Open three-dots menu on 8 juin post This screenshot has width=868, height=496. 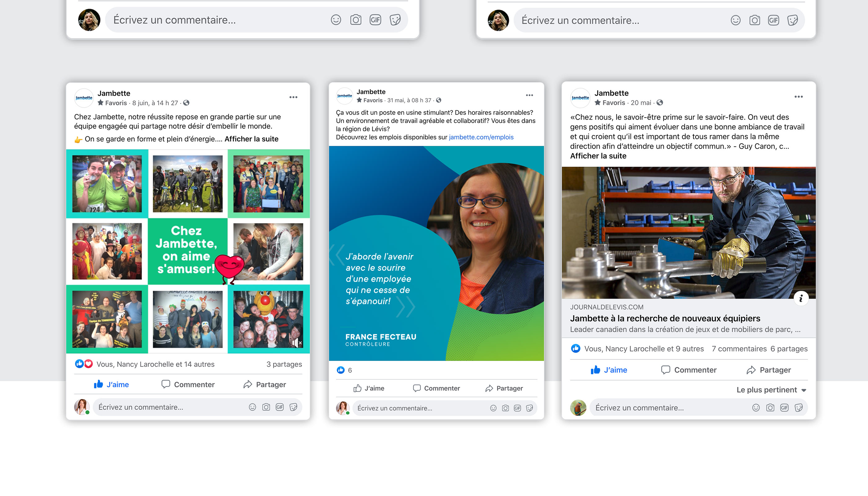coord(294,97)
